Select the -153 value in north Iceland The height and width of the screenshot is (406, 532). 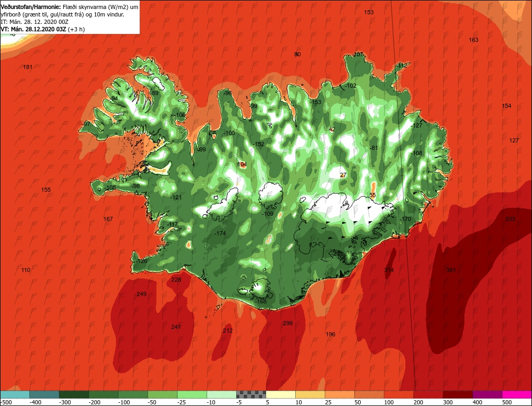(315, 102)
